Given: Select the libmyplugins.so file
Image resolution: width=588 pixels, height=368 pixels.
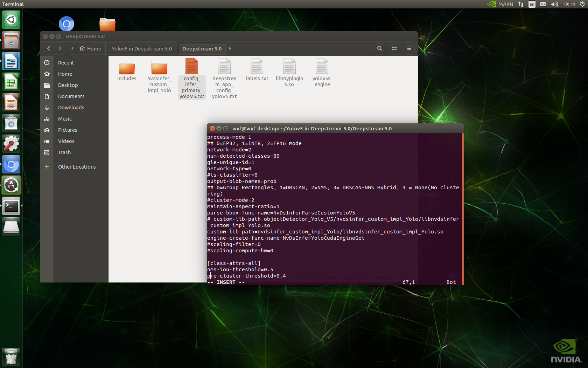Looking at the screenshot, I should point(289,73).
